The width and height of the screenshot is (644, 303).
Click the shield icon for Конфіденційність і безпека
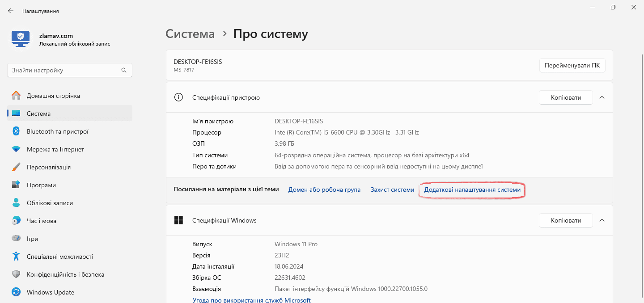[16, 274]
